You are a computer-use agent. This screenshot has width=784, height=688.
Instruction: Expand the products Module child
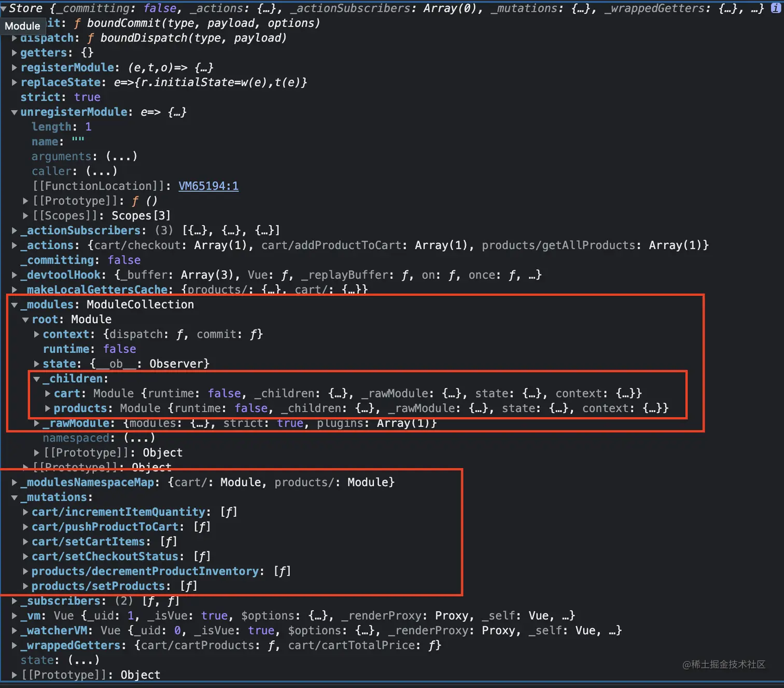pos(48,408)
